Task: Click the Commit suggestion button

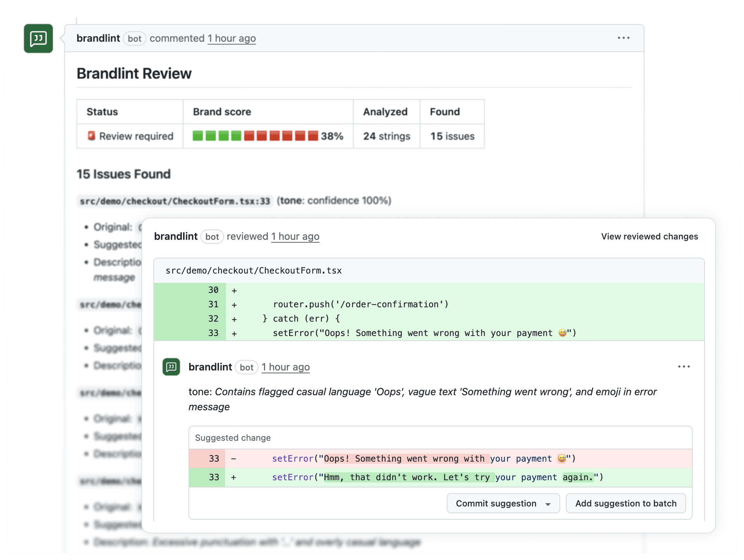Action: [x=496, y=503]
